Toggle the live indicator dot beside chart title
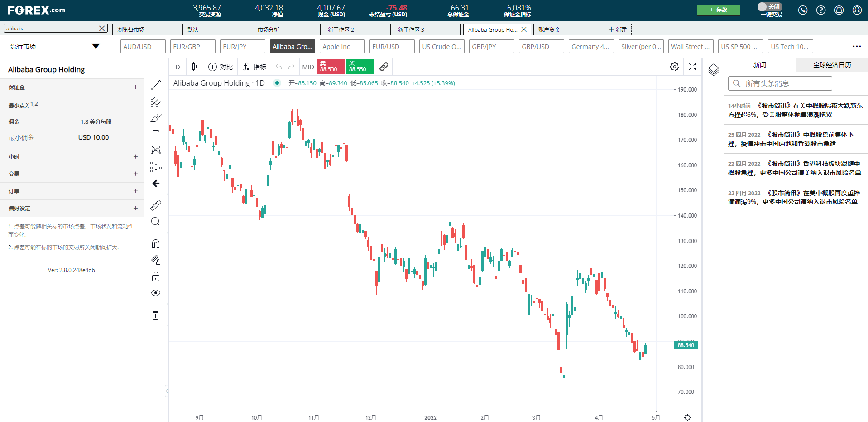 (277, 83)
